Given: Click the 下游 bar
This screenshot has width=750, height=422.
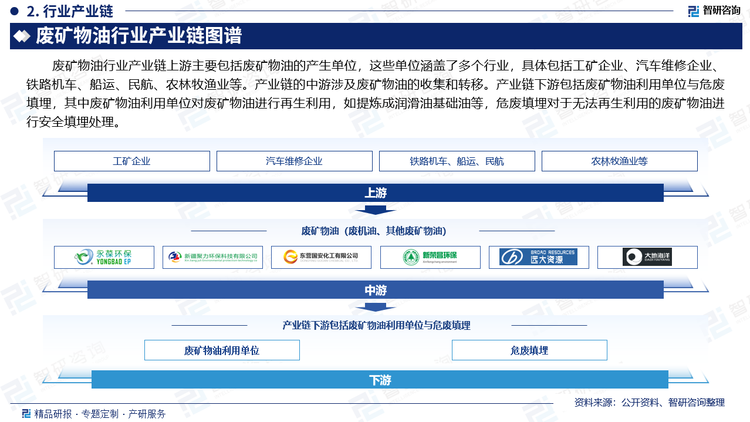Looking at the screenshot, I should pyautogui.click(x=380, y=380).
